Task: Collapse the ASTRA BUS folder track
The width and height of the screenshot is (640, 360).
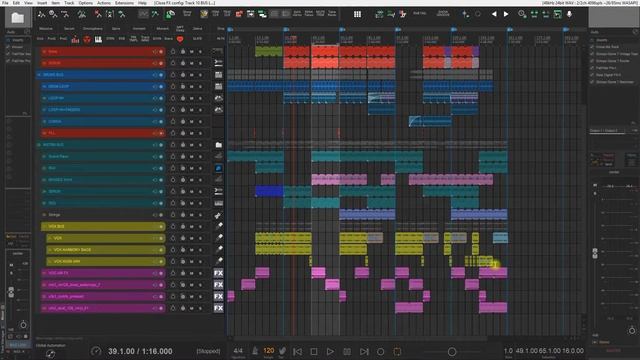Action: pos(39,145)
